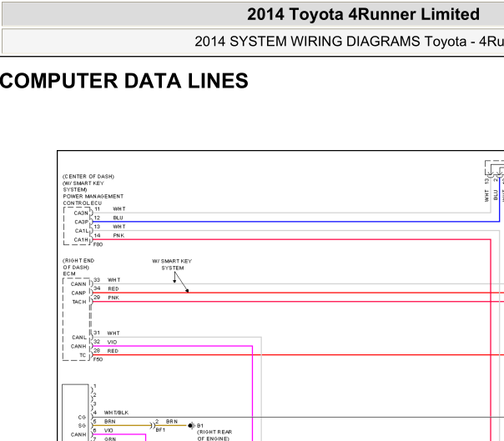Click the 'W/ SMART KEY' note above 'SYSTEM'
This screenshot has width=504, height=441.
172,261
